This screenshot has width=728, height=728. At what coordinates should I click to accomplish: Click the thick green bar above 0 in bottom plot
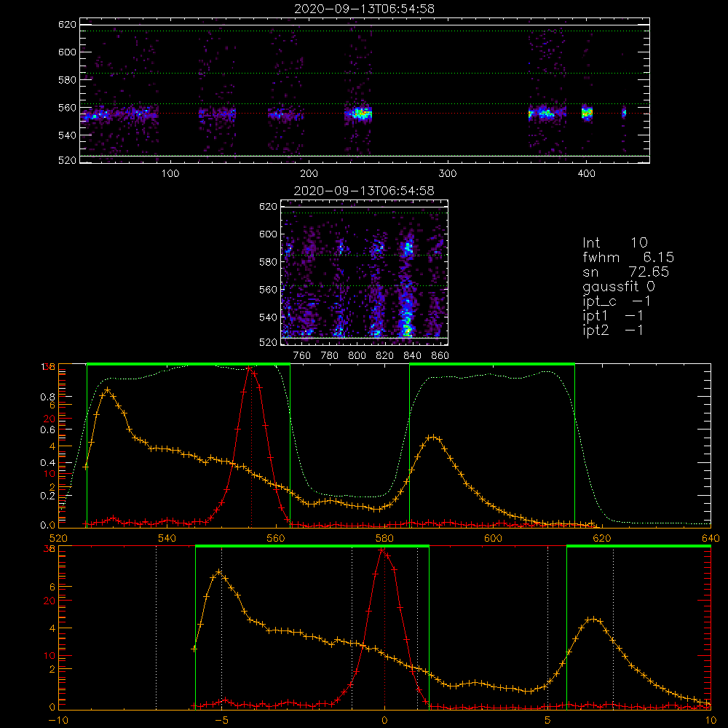coord(312,547)
